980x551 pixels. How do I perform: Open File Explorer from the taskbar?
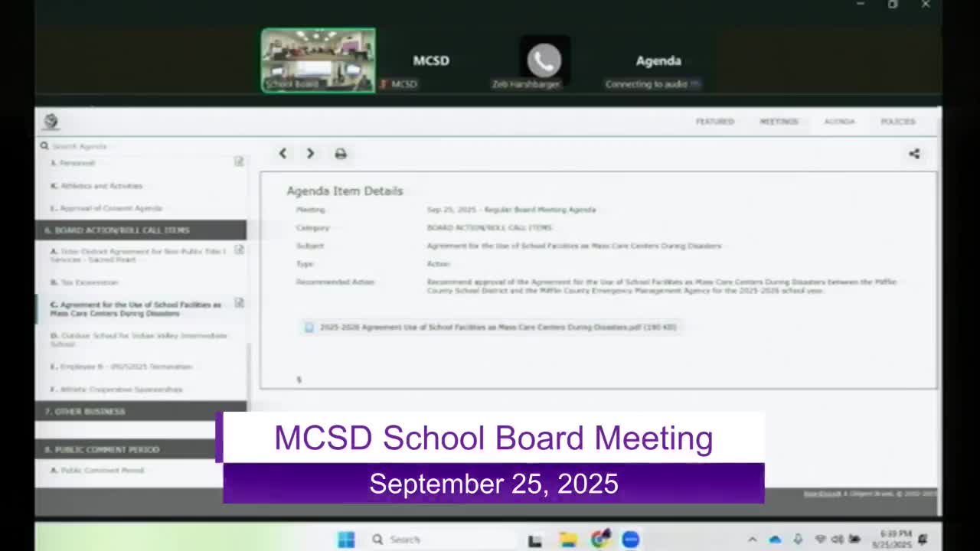[567, 540]
